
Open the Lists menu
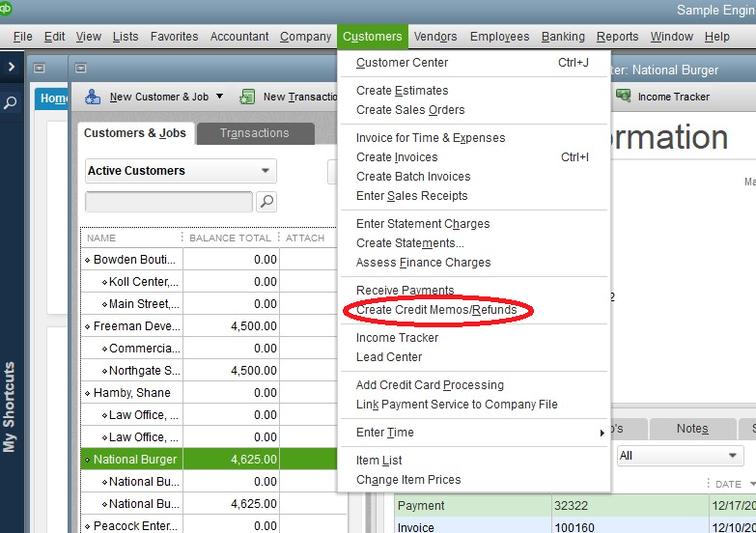(x=126, y=37)
